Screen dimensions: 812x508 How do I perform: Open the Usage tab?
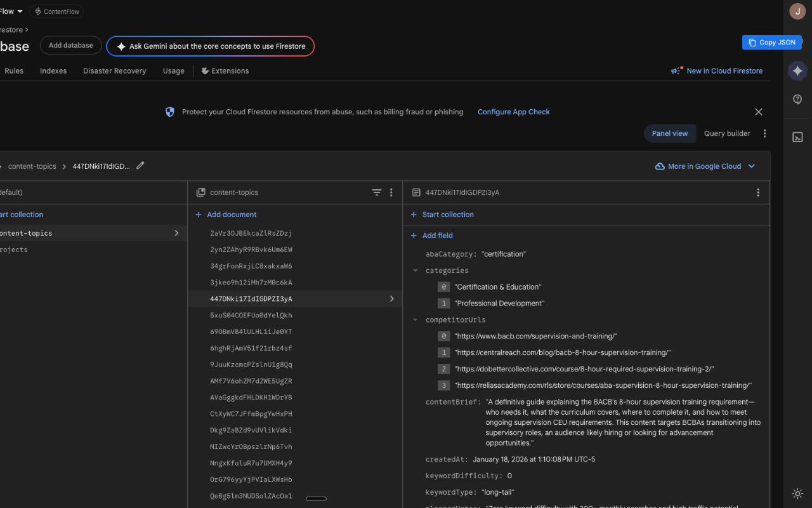point(174,71)
